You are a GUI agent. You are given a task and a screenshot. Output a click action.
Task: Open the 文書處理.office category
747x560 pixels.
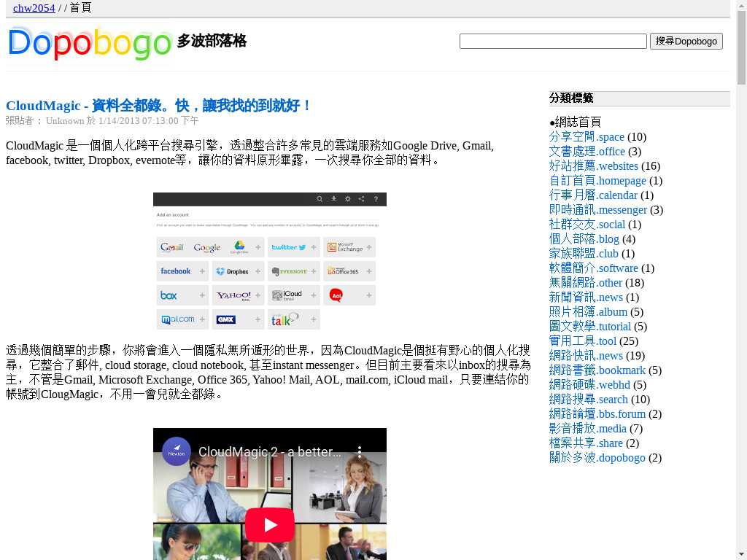(587, 152)
